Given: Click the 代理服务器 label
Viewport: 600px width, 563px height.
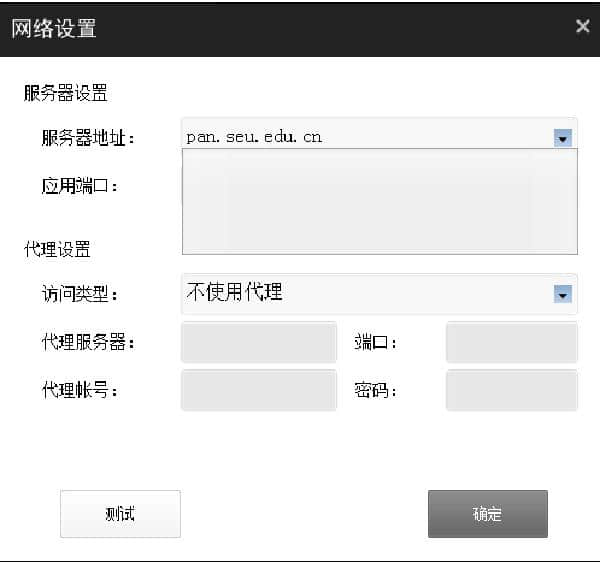Looking at the screenshot, I should point(88,343).
